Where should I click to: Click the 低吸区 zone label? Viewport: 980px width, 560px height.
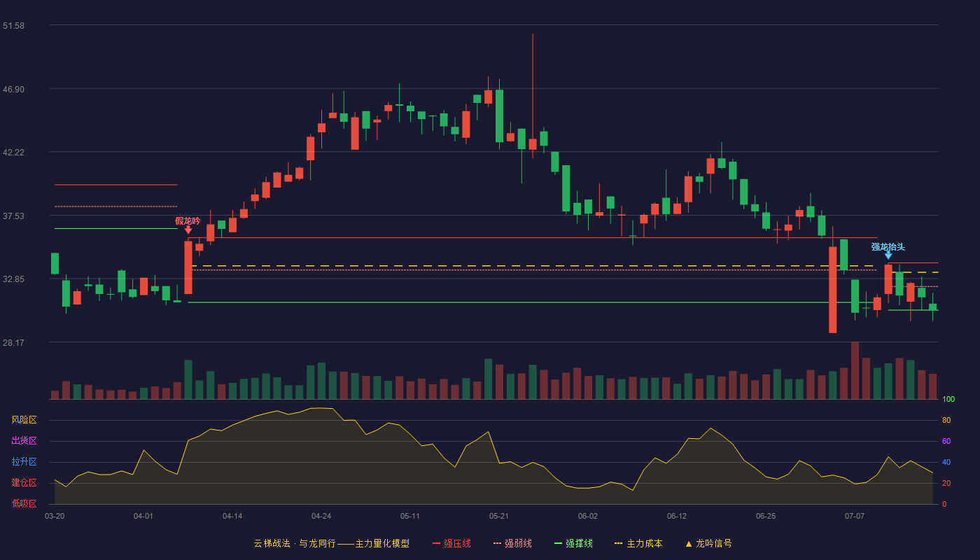[24, 503]
